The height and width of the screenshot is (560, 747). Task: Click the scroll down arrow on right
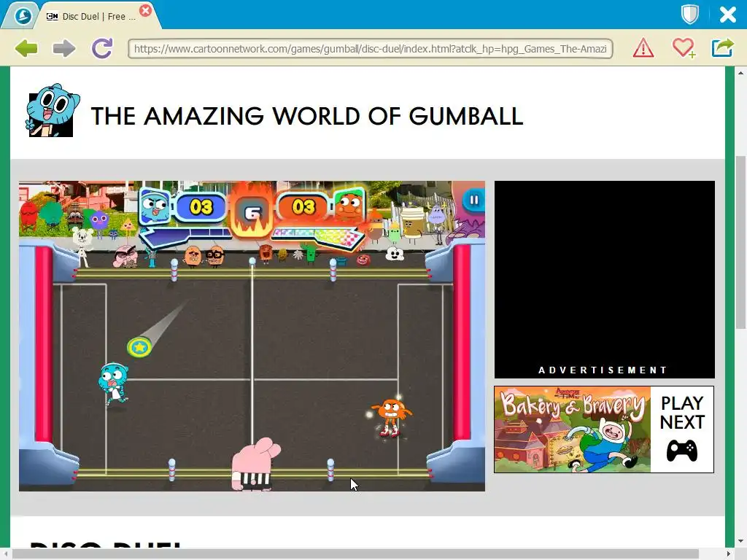point(740,542)
